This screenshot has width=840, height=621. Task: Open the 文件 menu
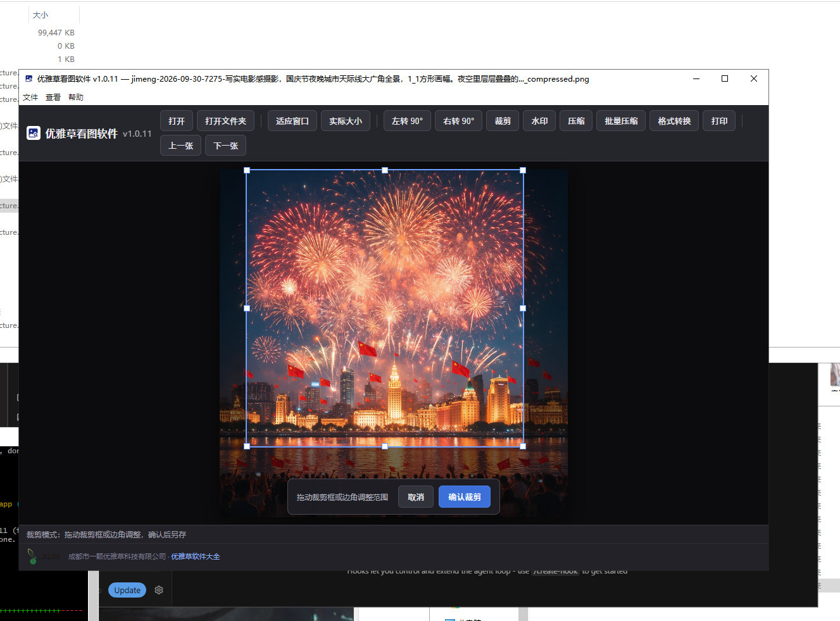click(30, 97)
